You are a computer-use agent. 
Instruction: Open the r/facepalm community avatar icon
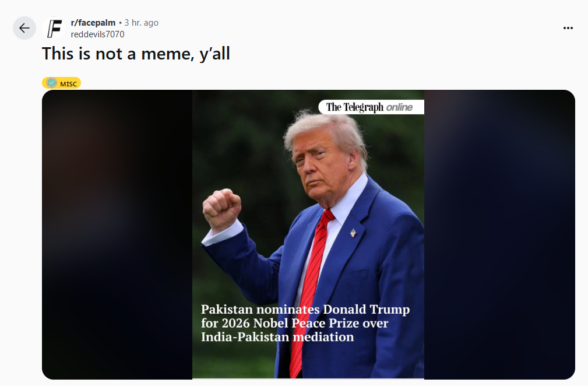tap(54, 28)
